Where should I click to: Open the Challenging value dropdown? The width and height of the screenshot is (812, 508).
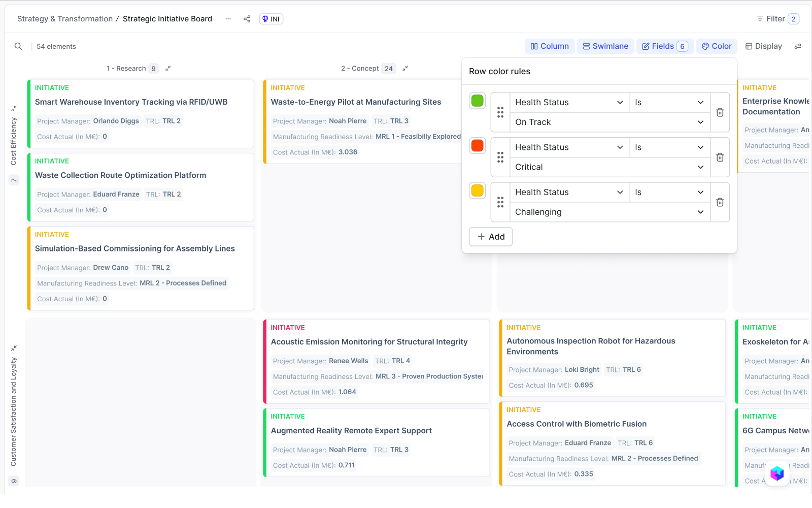610,212
